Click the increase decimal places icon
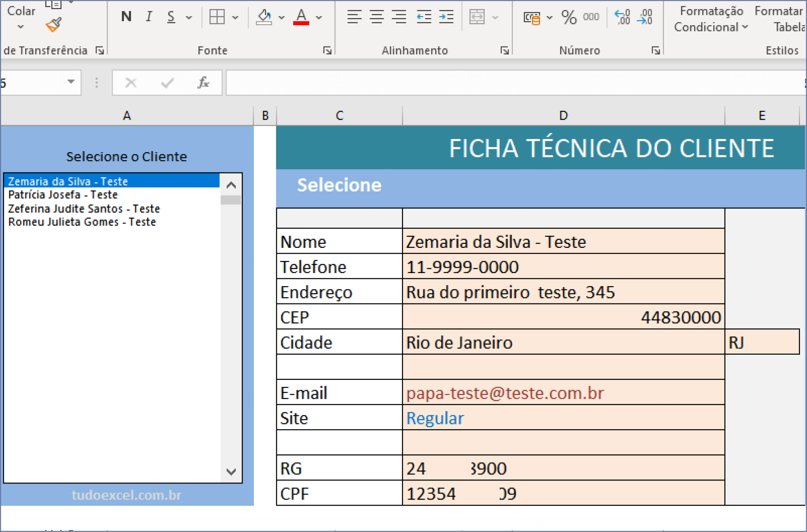807x532 pixels. tap(622, 17)
